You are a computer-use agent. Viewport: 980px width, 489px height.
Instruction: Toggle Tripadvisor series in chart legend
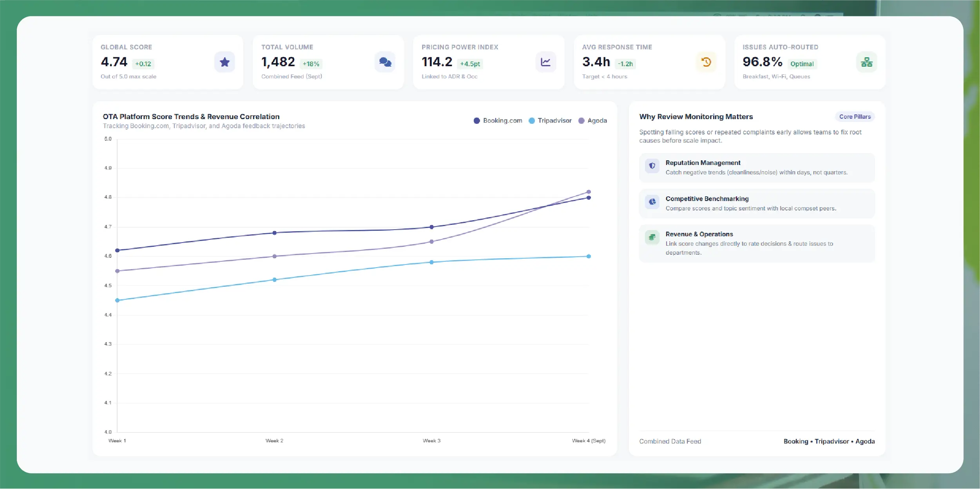click(x=550, y=121)
